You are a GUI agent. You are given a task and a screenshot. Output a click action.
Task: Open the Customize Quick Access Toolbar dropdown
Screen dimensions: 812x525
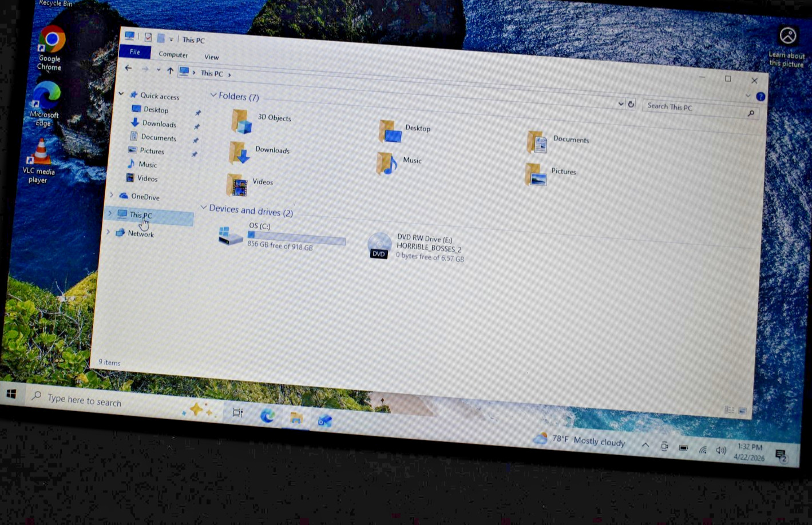pos(171,39)
